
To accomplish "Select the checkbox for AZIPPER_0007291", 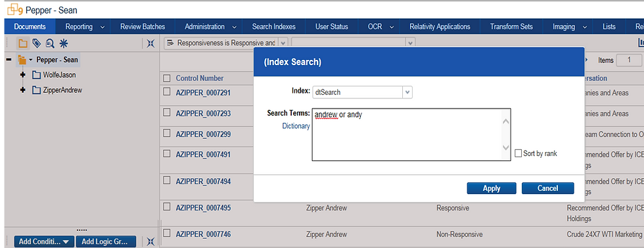I will click(167, 92).
